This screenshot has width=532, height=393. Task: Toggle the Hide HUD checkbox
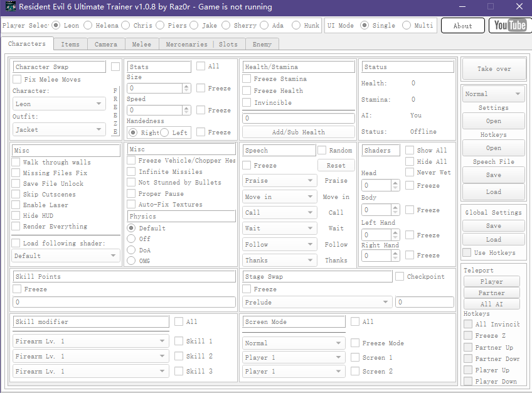coord(16,215)
